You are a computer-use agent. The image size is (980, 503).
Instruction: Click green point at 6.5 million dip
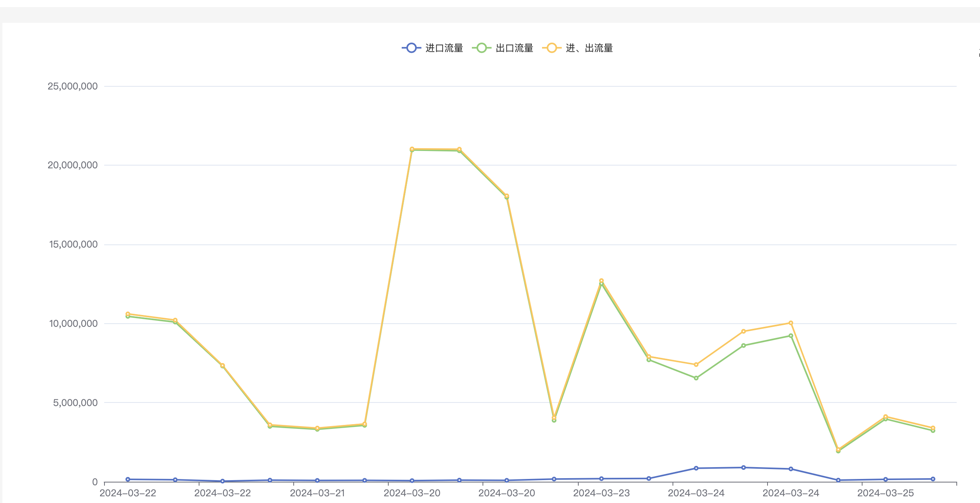696,378
